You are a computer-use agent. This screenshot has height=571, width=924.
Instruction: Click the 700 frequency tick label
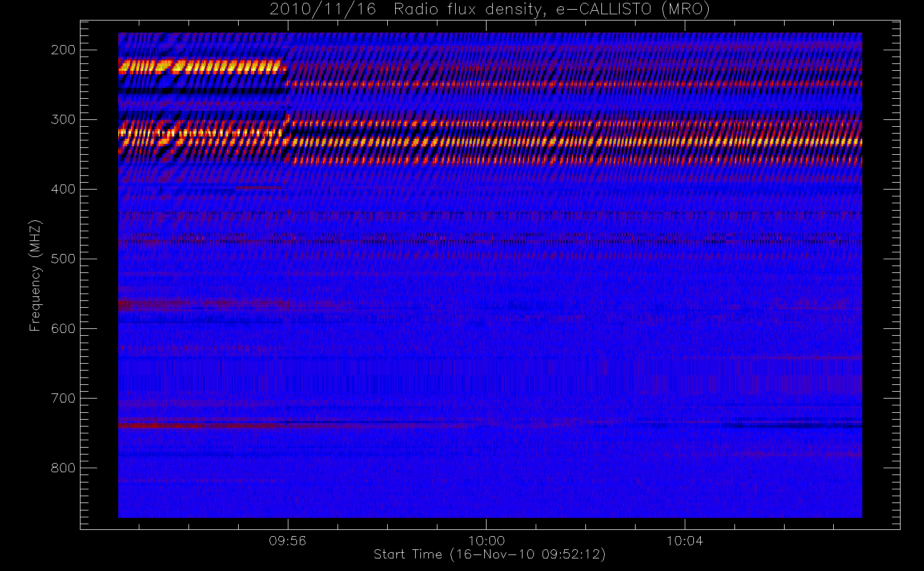pos(63,398)
